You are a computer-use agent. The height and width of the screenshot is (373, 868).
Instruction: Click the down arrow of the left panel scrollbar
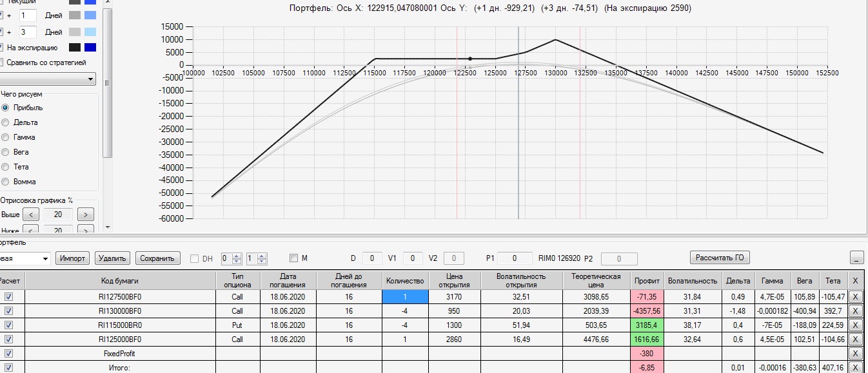(x=108, y=227)
